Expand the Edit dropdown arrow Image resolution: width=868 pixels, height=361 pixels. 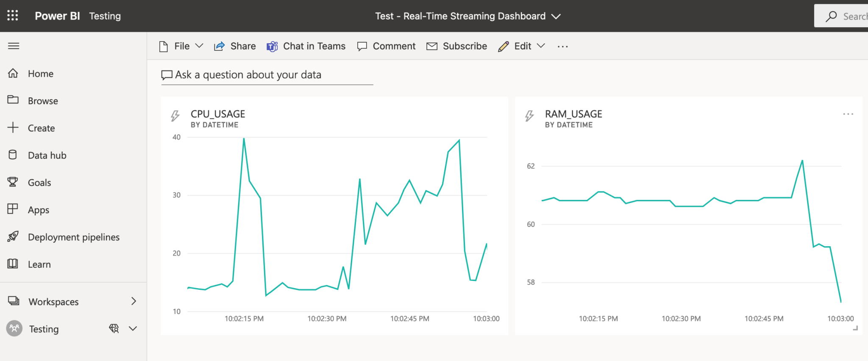[x=541, y=46]
